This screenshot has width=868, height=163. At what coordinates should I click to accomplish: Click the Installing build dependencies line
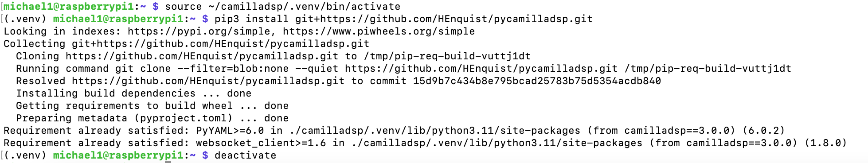134,93
